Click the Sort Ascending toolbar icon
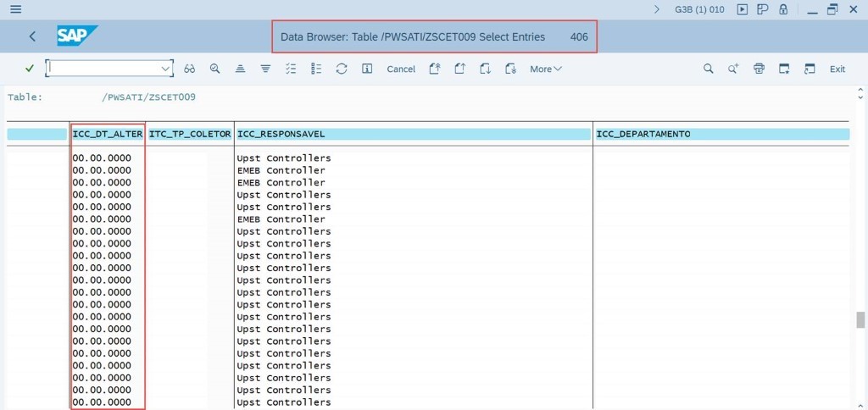 coord(241,69)
